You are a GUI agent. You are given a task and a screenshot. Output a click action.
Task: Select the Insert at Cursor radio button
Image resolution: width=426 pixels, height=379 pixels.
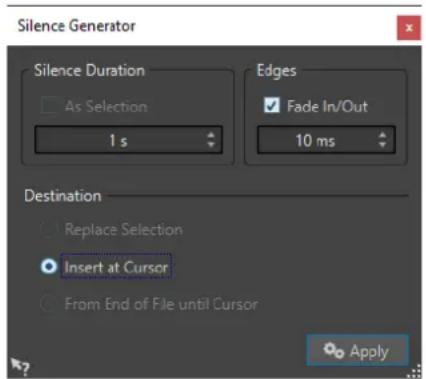click(49, 266)
